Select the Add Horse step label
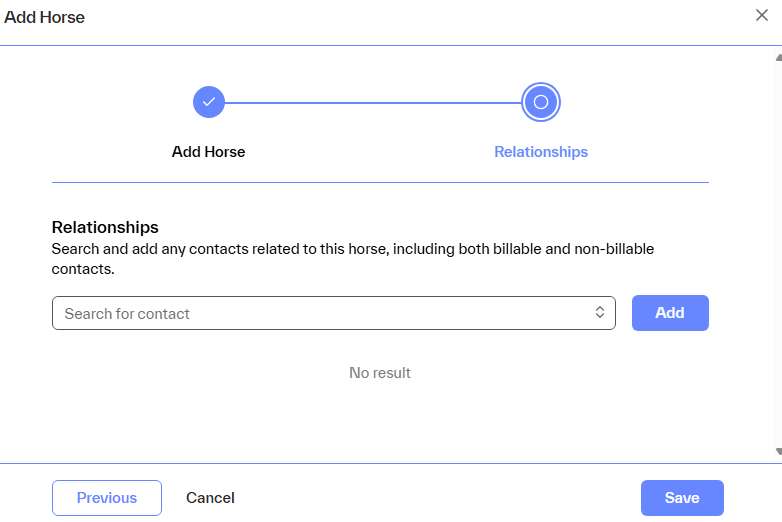 [208, 152]
